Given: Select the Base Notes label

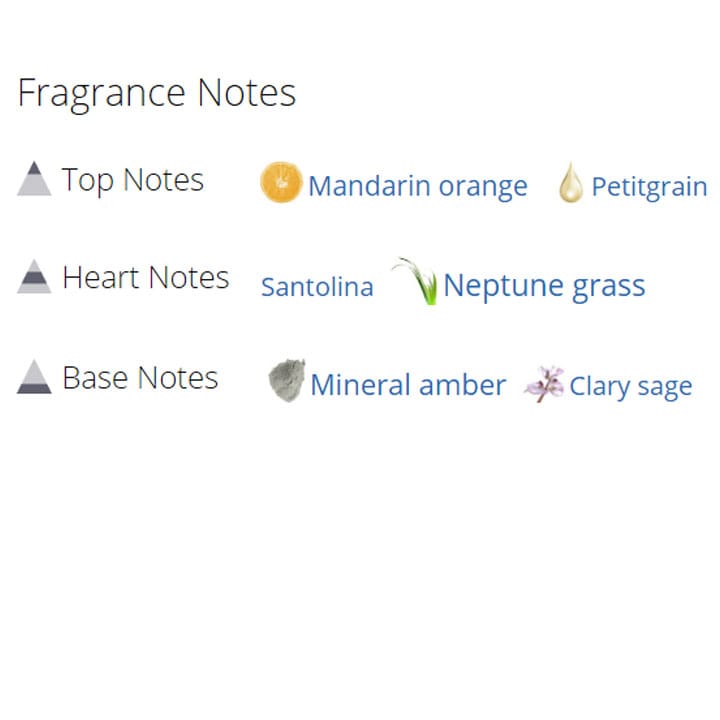Looking at the screenshot, I should 140,377.
